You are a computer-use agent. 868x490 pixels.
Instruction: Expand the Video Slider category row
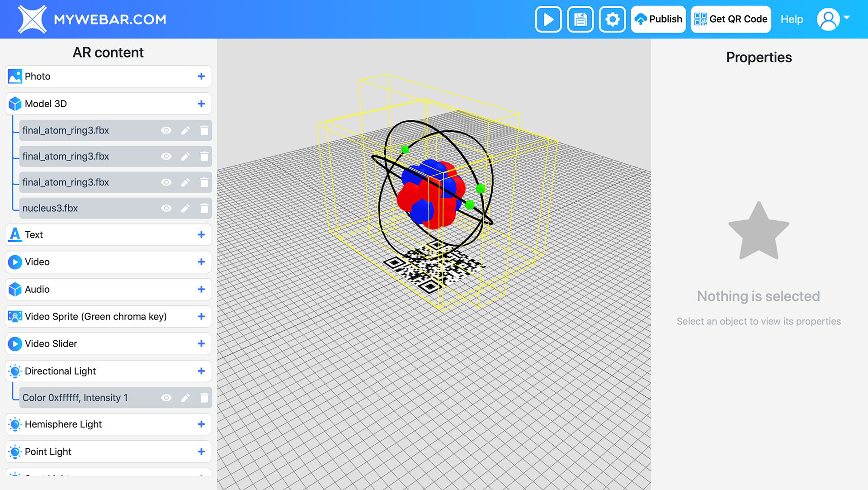click(x=108, y=343)
